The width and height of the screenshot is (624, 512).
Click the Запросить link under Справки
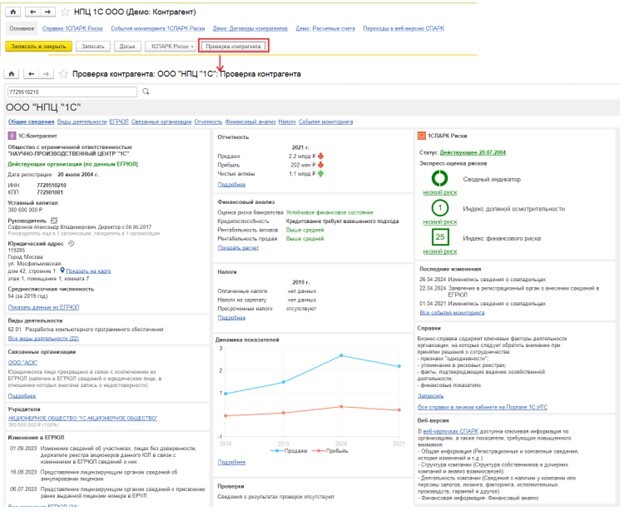point(431,396)
